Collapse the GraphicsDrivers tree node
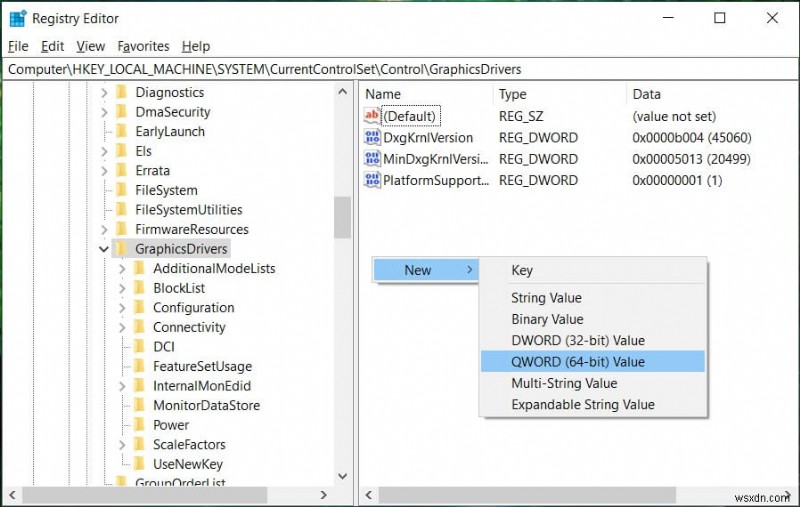 click(104, 249)
